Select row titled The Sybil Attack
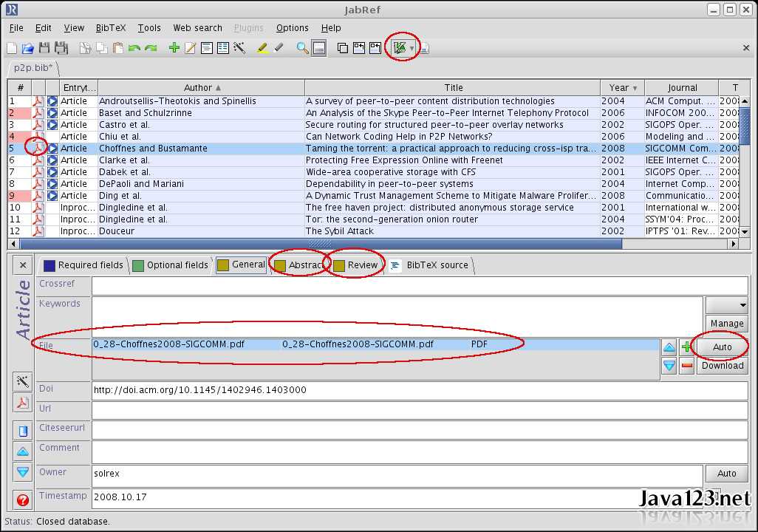Image resolution: width=758 pixels, height=532 pixels. [373, 231]
